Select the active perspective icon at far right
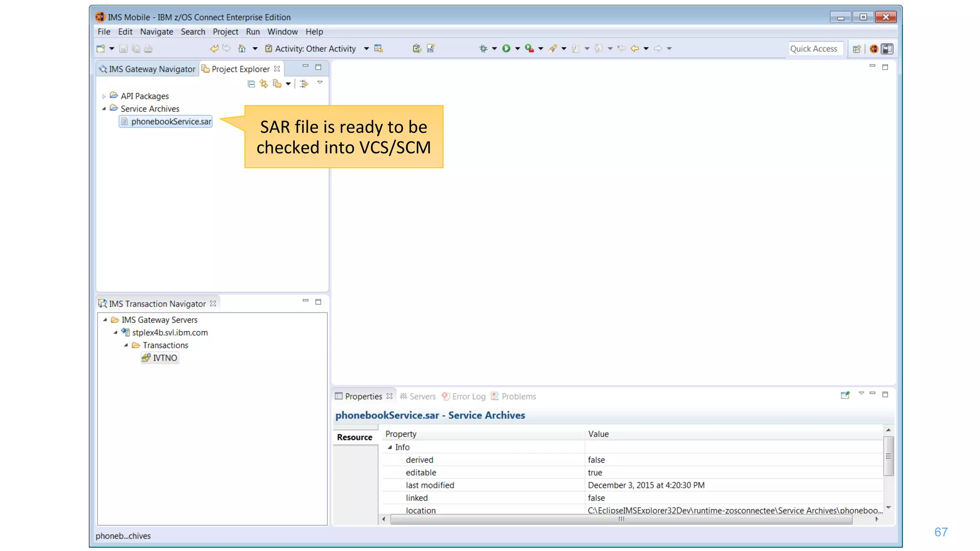The image size is (980, 551). click(887, 49)
